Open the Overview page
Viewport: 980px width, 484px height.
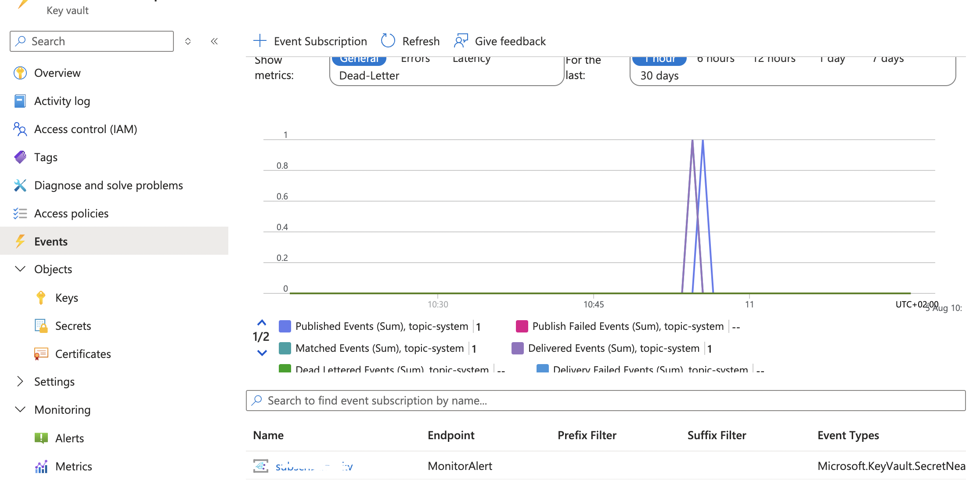click(57, 73)
